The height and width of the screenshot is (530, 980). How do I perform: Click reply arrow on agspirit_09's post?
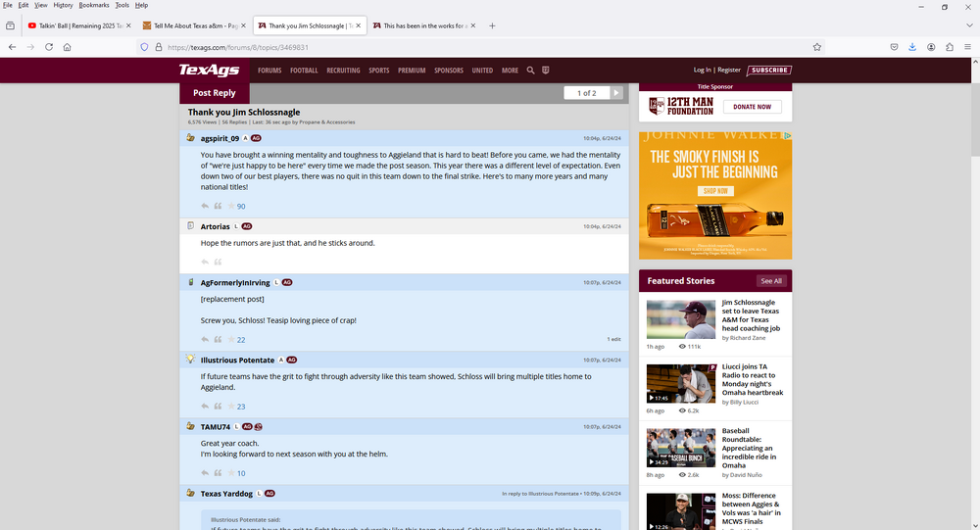[x=205, y=207]
